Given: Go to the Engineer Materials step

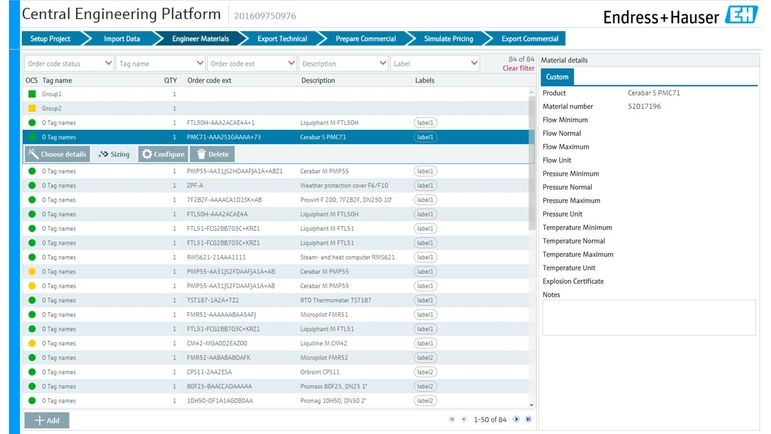Looking at the screenshot, I should pyautogui.click(x=200, y=39).
